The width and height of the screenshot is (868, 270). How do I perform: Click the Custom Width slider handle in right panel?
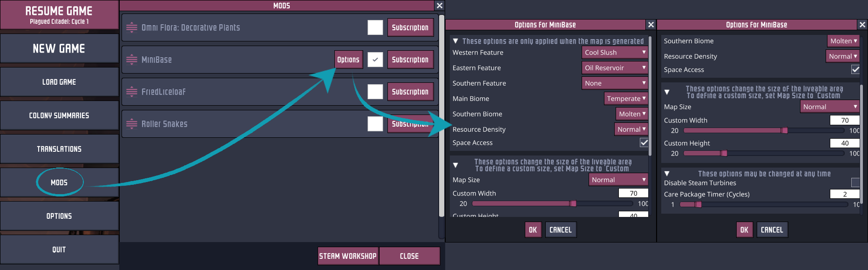click(785, 130)
